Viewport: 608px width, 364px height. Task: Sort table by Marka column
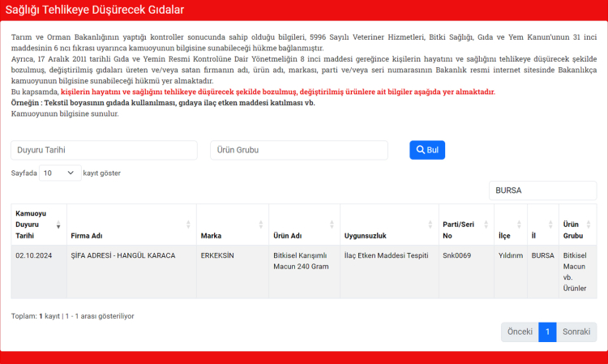230,236
